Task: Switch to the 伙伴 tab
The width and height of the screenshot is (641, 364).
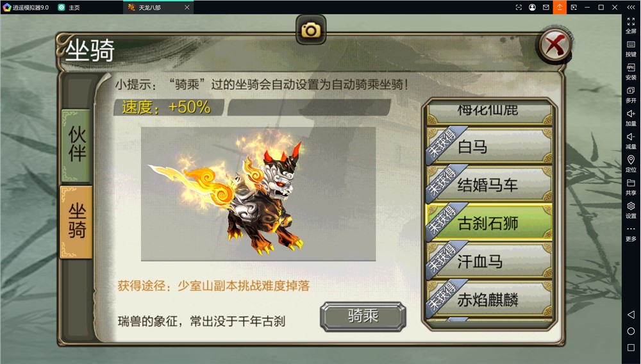Action: 76,145
